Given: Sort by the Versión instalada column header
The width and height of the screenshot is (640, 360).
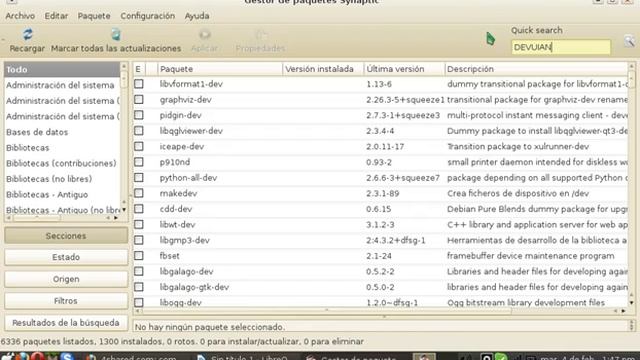Looking at the screenshot, I should tap(323, 69).
